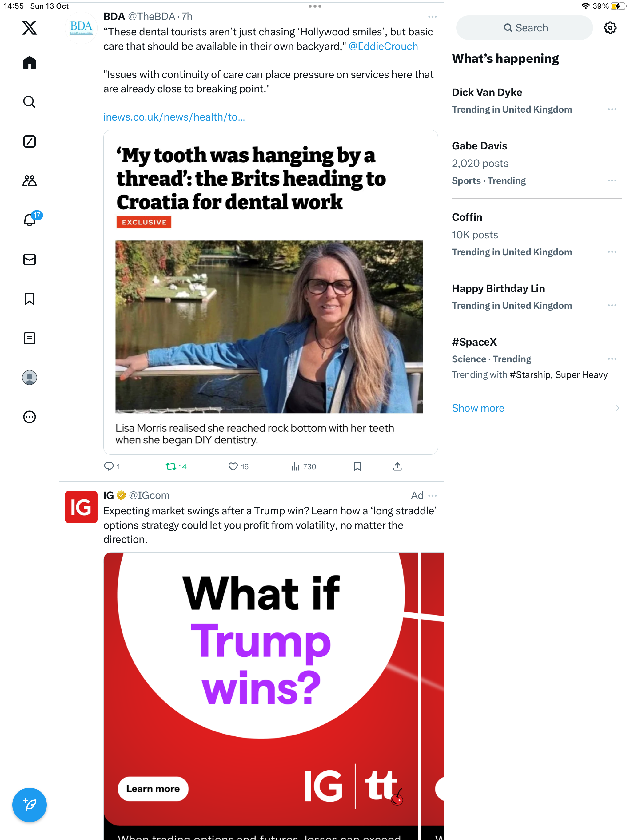Open trends settings gear icon
This screenshot has width=630, height=840.
point(610,28)
